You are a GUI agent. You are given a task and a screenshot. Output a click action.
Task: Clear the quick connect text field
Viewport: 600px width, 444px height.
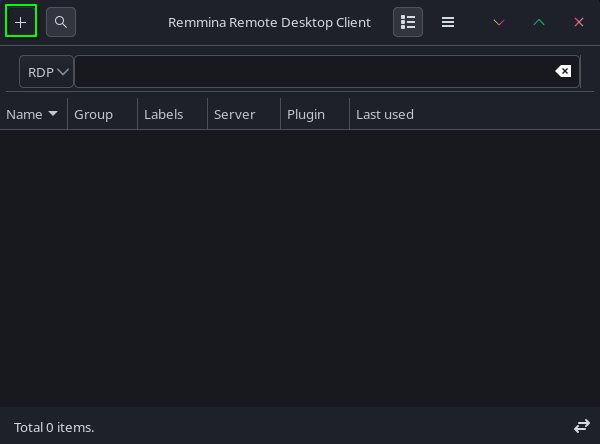tap(563, 72)
